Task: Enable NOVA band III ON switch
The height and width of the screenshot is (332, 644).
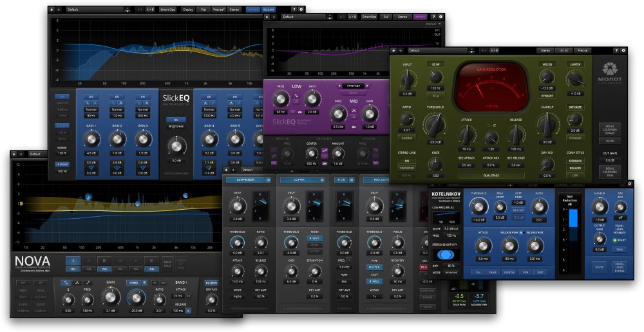Action: 103,269
